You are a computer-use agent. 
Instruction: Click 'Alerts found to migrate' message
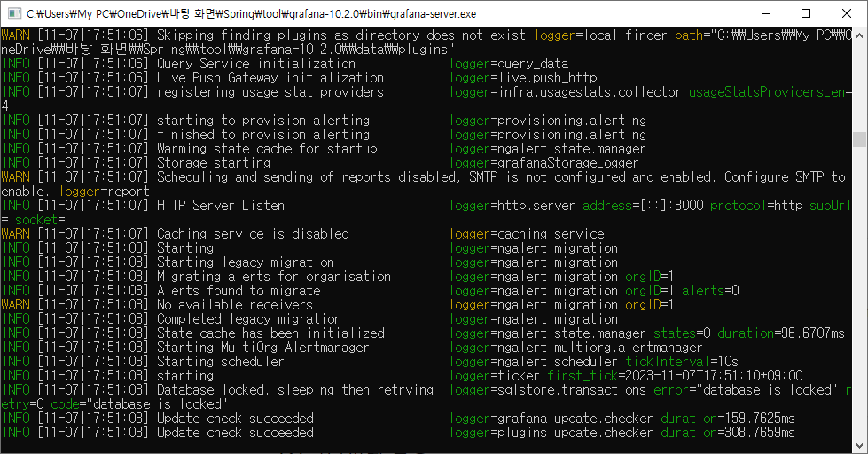[x=238, y=291]
